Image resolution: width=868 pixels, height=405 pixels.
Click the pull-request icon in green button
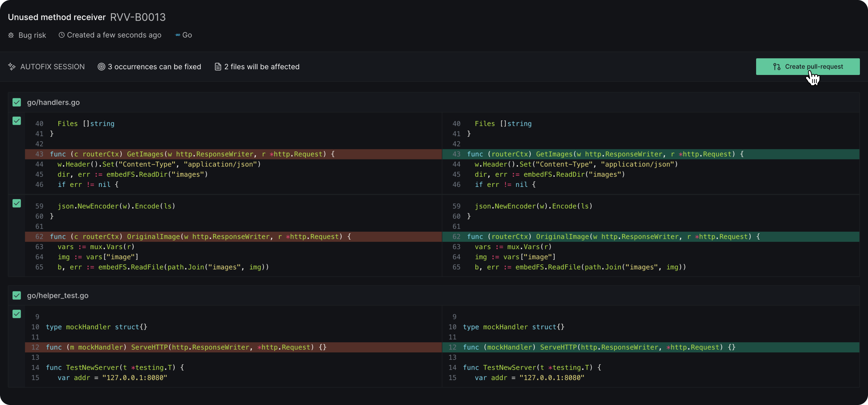coord(776,67)
